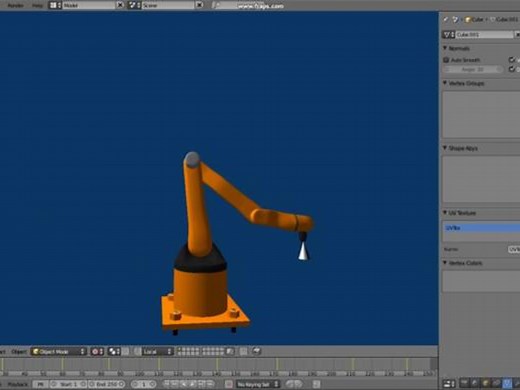Click the pin icon in properties breadcrumb

click(446, 20)
